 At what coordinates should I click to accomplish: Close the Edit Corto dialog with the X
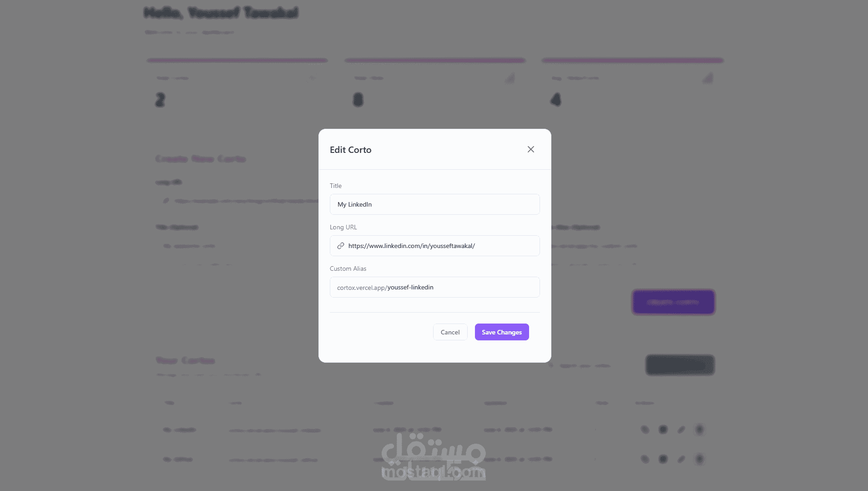(x=530, y=149)
